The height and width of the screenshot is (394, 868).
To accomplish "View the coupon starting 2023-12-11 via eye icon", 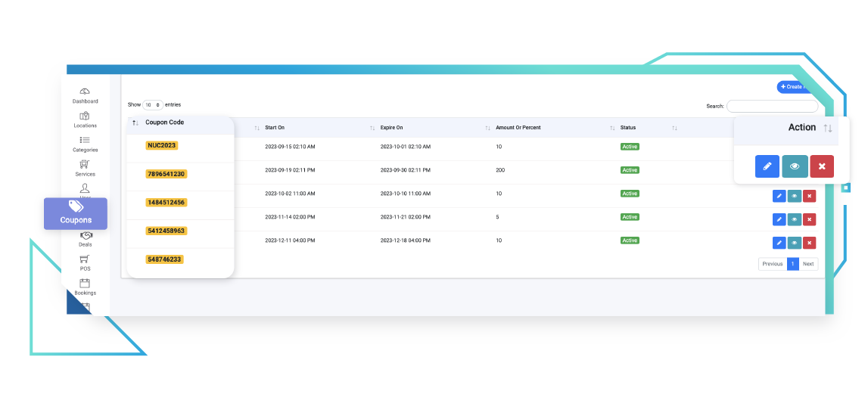I will coord(794,243).
